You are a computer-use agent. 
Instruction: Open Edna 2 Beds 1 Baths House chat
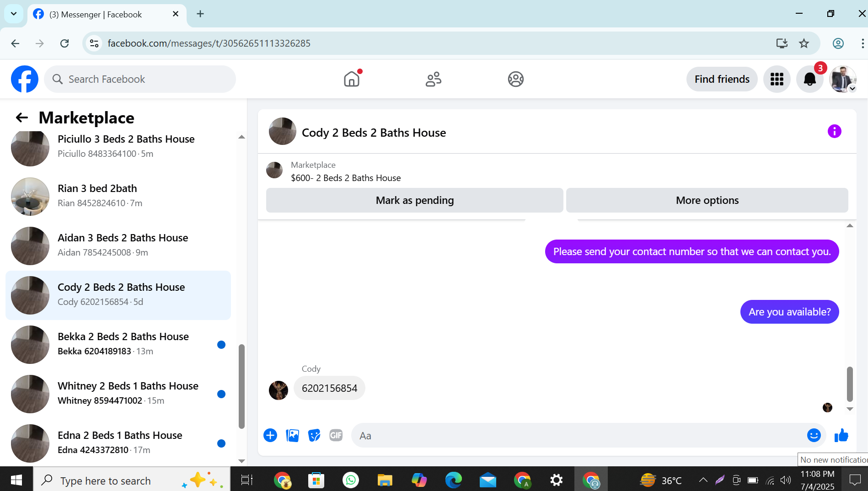[118, 443]
